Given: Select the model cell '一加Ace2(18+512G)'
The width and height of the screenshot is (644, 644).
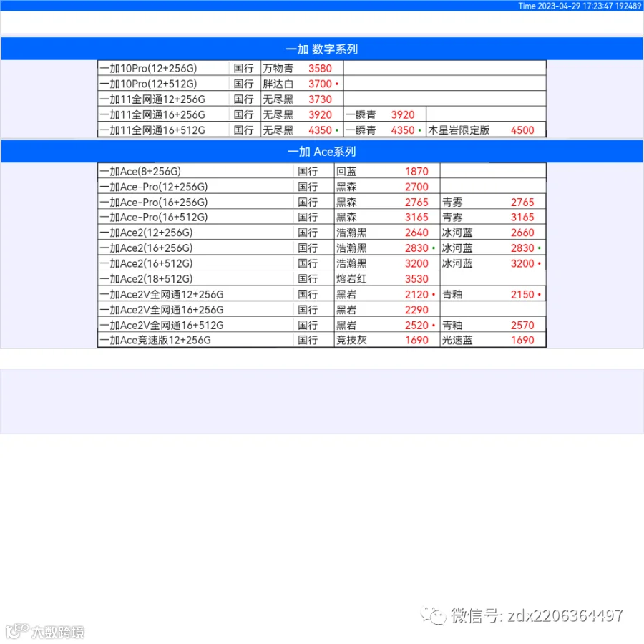Looking at the screenshot, I should point(146,279).
